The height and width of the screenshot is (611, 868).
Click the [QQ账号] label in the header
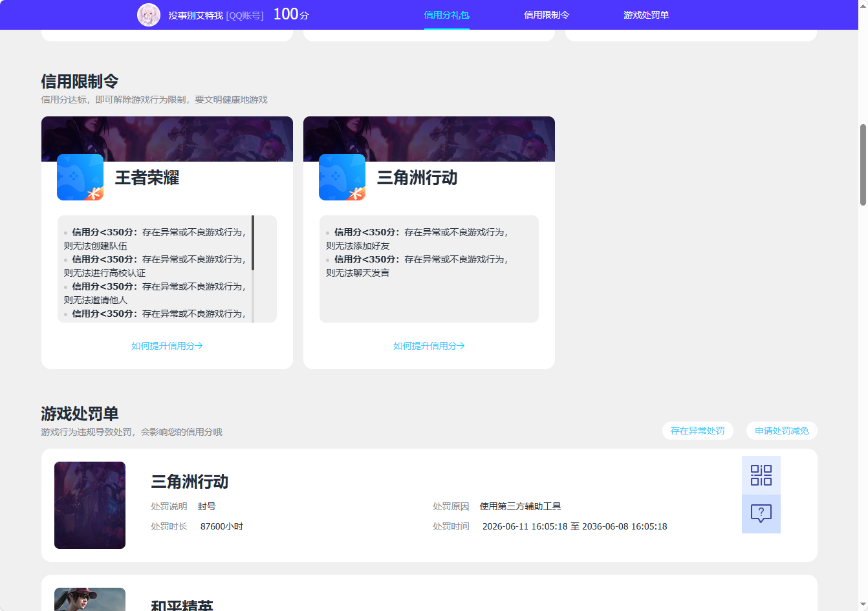tap(245, 16)
